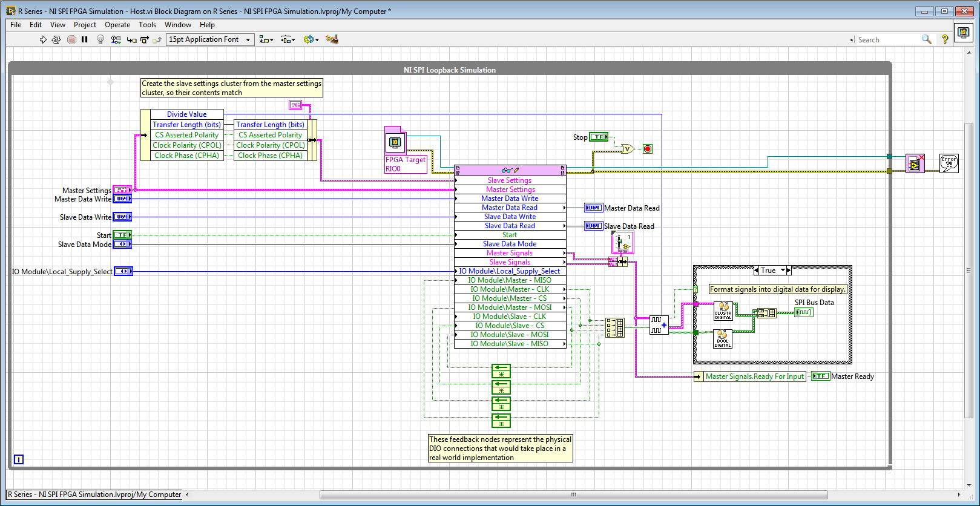The height and width of the screenshot is (506, 980).
Task: Click IO Module\Master - MOSI row
Action: point(510,307)
